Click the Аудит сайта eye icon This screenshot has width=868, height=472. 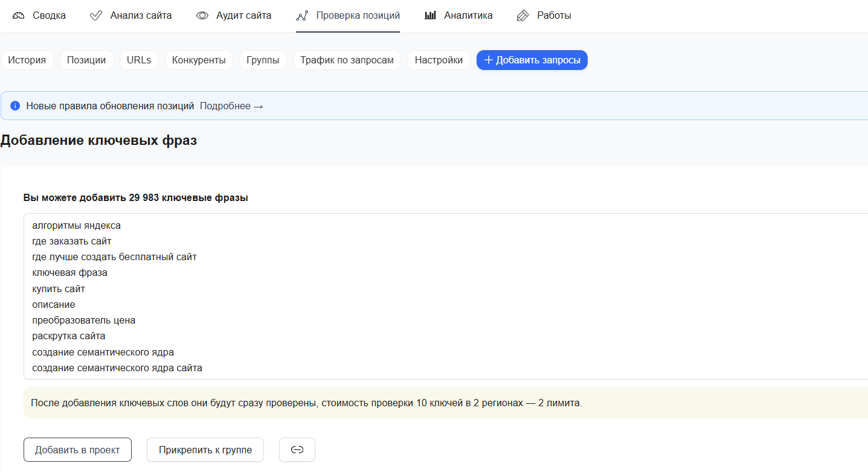coord(202,16)
